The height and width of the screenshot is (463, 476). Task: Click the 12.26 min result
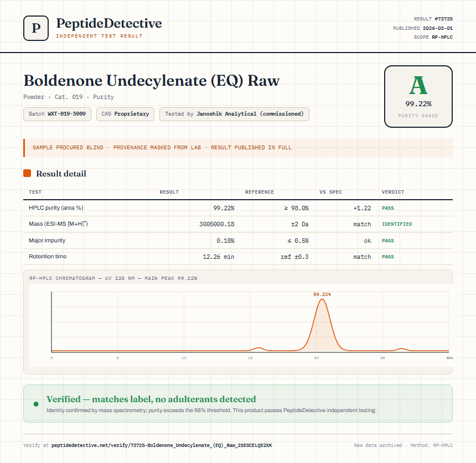pos(218,257)
